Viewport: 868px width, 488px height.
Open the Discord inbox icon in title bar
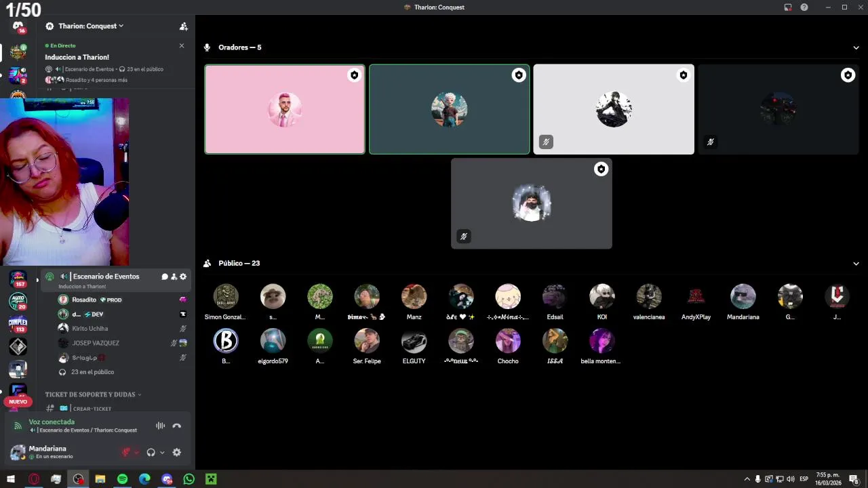(788, 7)
